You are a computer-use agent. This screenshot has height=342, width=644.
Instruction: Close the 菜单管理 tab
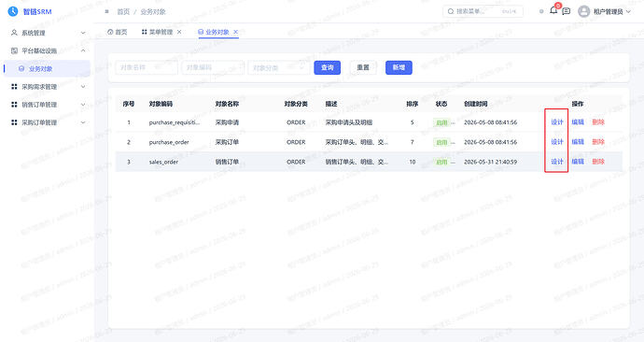click(x=179, y=32)
